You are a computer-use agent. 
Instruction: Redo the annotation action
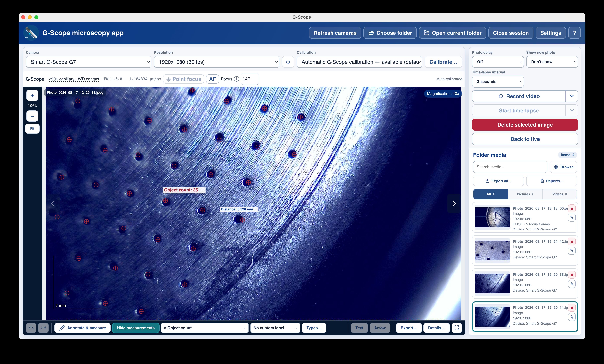coord(43,328)
